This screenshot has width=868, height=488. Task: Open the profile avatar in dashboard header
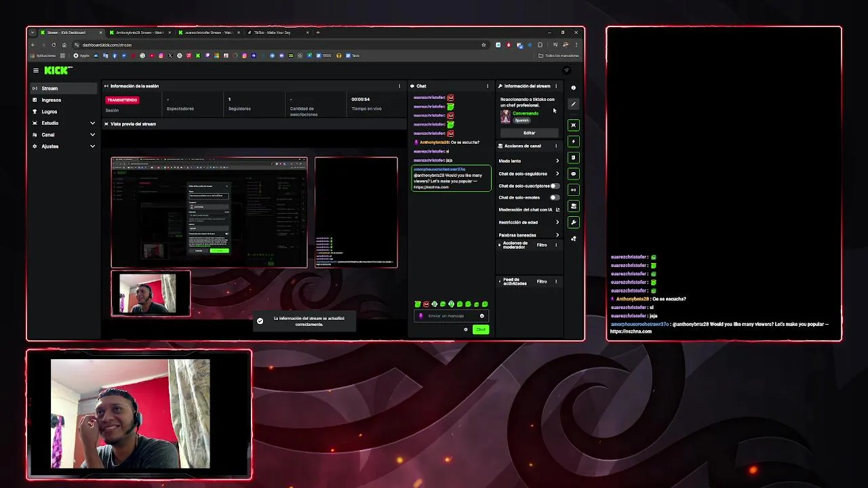point(567,70)
